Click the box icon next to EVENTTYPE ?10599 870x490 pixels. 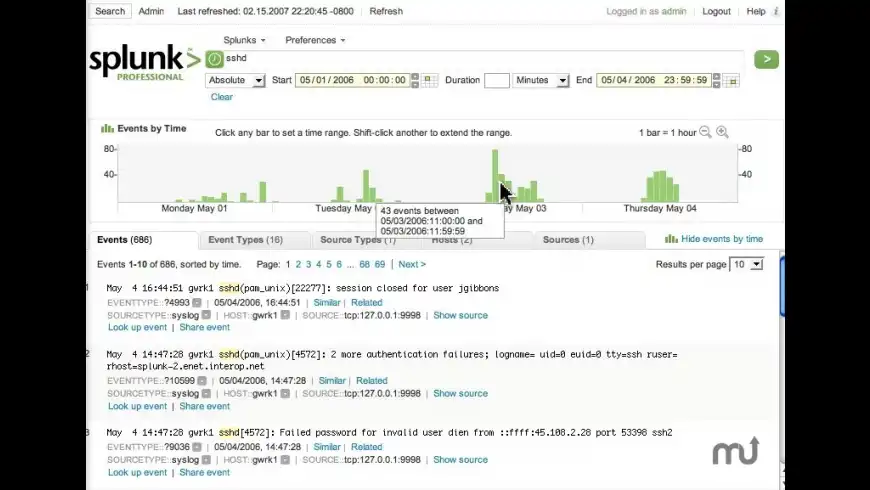coord(202,381)
